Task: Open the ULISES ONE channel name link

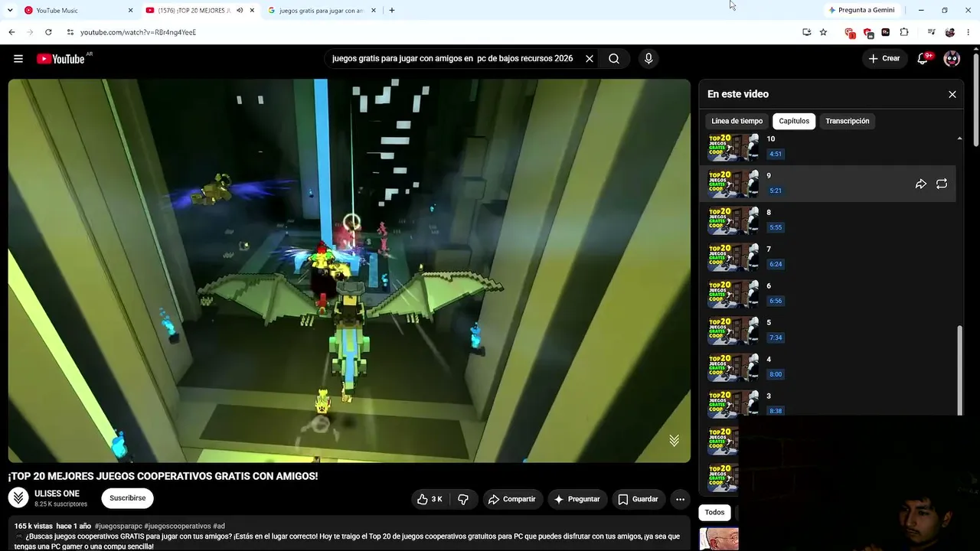Action: [57, 494]
